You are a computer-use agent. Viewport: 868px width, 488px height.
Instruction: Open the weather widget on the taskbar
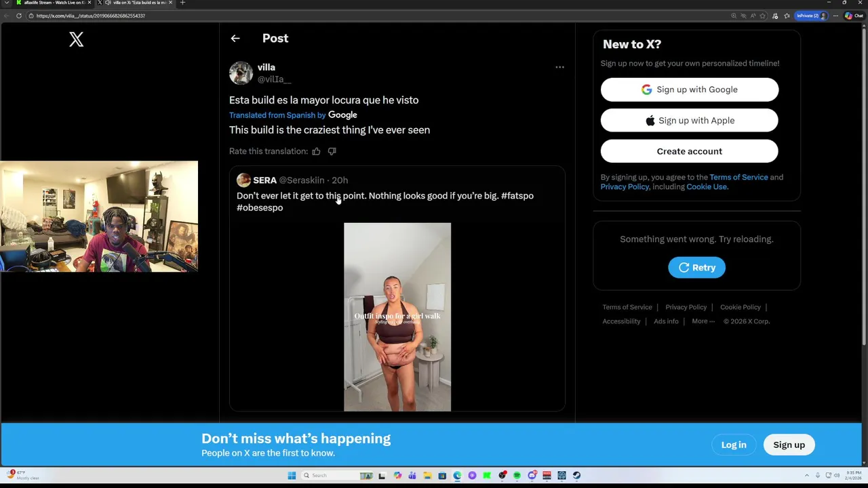(24, 475)
